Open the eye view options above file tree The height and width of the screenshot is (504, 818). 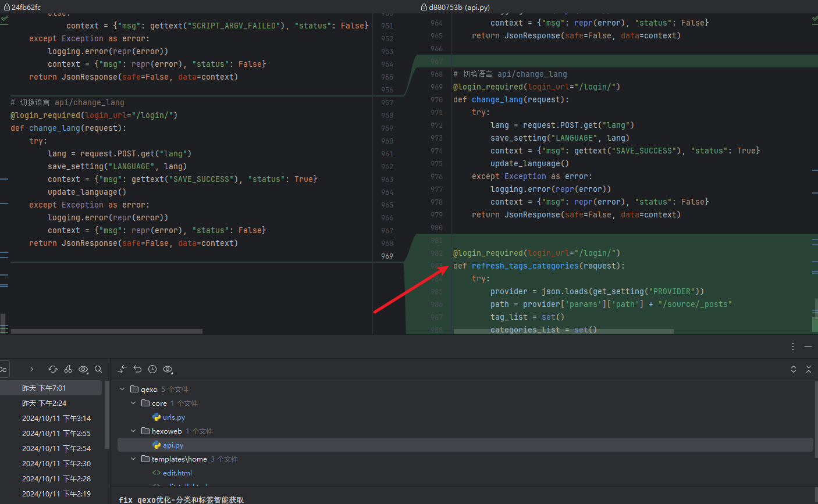[168, 369]
